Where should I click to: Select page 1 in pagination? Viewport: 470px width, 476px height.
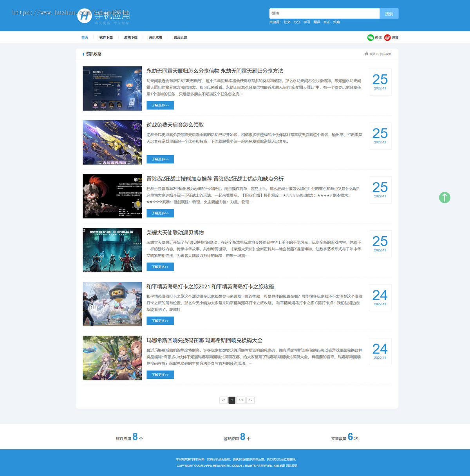[x=232, y=400]
